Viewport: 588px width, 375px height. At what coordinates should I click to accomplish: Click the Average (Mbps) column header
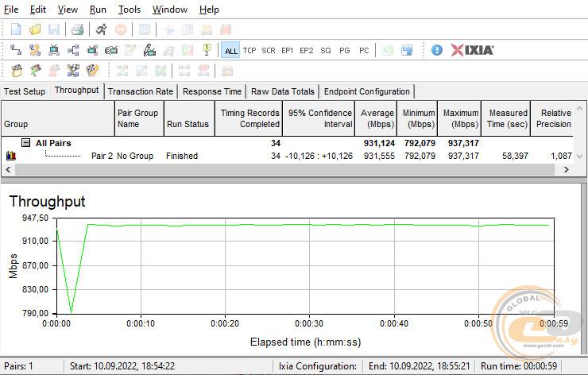[x=377, y=118]
